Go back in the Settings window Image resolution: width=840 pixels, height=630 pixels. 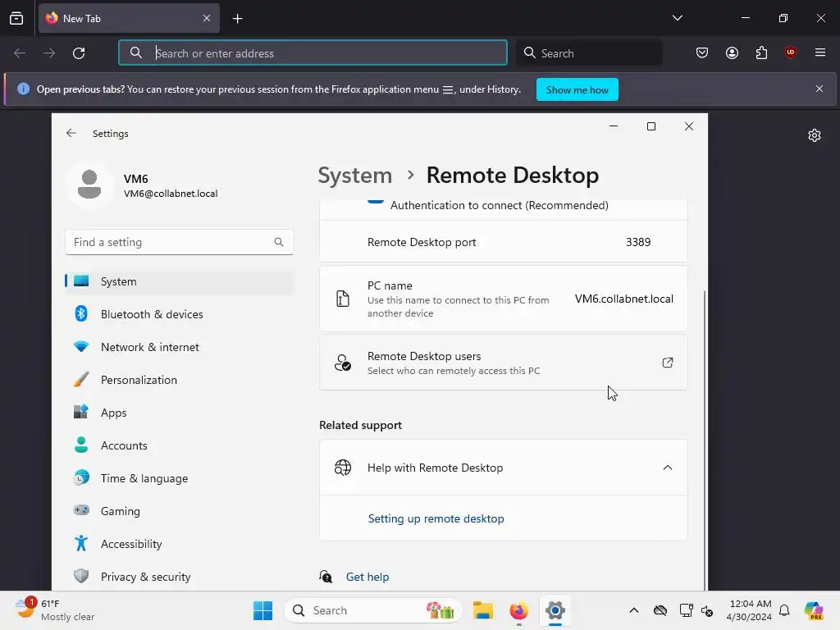71,134
